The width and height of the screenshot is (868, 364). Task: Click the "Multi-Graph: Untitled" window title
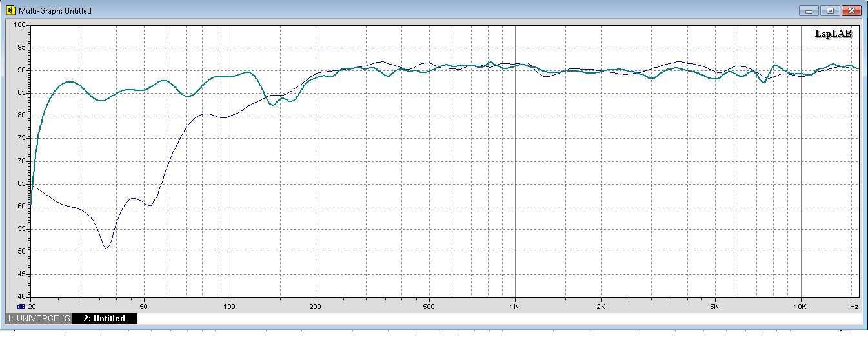(x=55, y=11)
